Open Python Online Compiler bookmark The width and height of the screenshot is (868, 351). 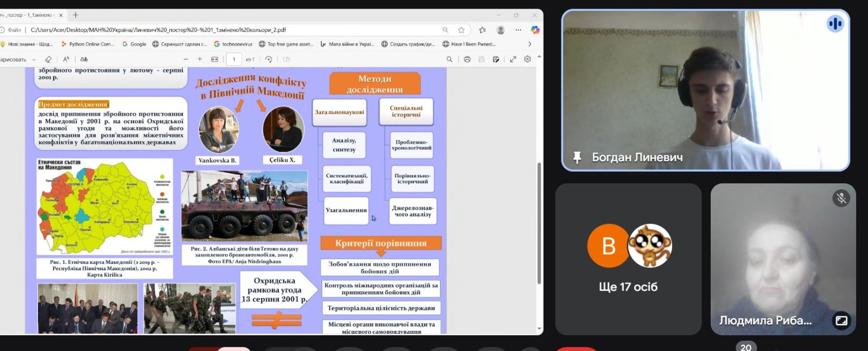point(87,44)
